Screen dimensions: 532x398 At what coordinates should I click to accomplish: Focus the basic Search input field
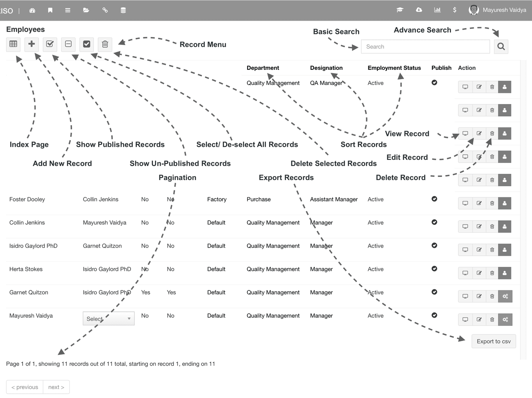[425, 46]
